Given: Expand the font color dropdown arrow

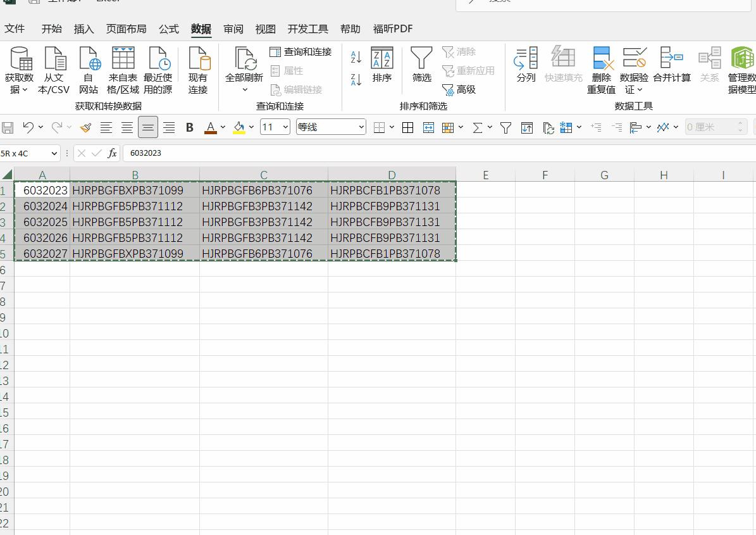Looking at the screenshot, I should 223,127.
